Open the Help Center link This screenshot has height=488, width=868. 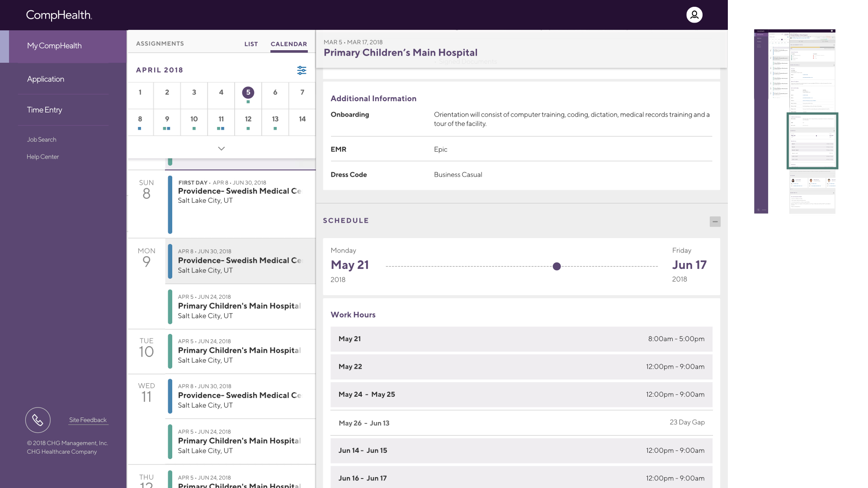coord(42,157)
